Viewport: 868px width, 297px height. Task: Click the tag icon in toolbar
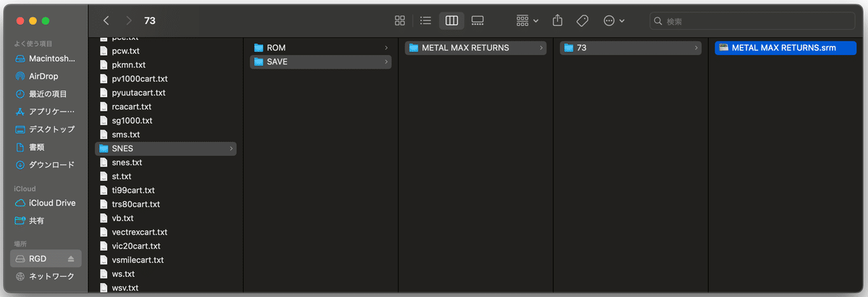(581, 21)
